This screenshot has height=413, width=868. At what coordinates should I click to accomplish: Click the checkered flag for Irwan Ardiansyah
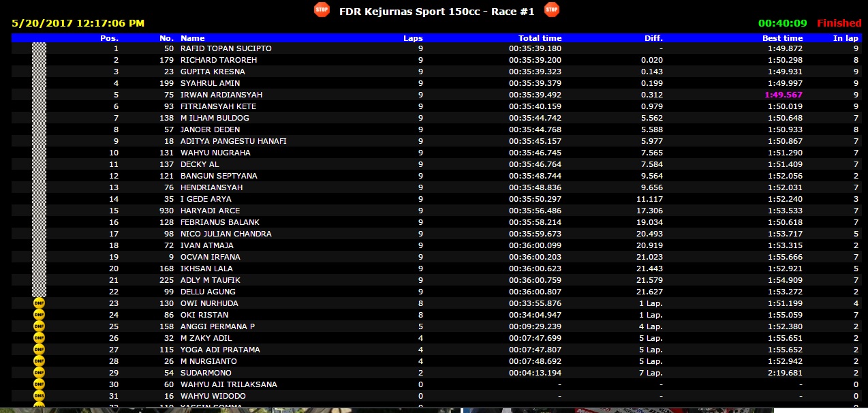pyautogui.click(x=39, y=95)
